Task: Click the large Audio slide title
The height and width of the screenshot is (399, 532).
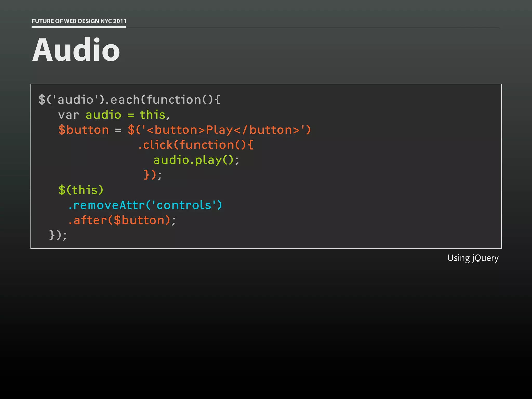Action: pyautogui.click(x=76, y=50)
